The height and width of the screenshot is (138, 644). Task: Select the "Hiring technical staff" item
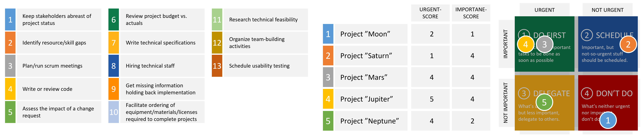(x=150, y=66)
